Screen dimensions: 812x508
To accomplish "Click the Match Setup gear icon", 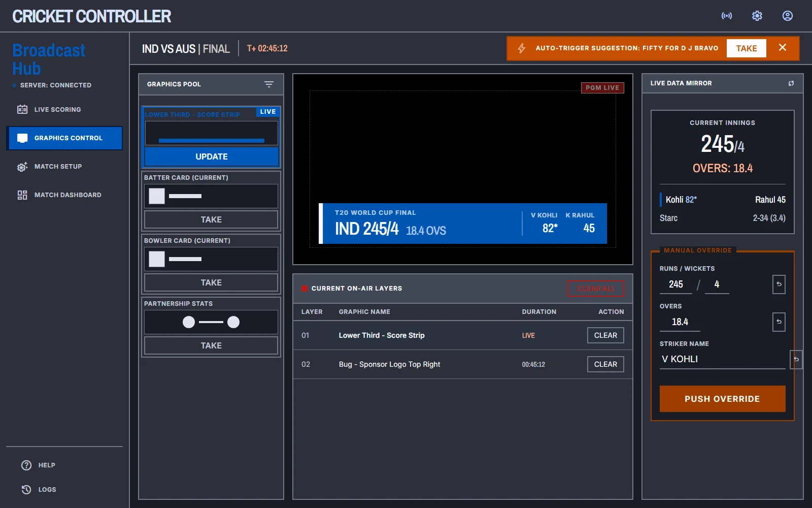I will pos(22,167).
